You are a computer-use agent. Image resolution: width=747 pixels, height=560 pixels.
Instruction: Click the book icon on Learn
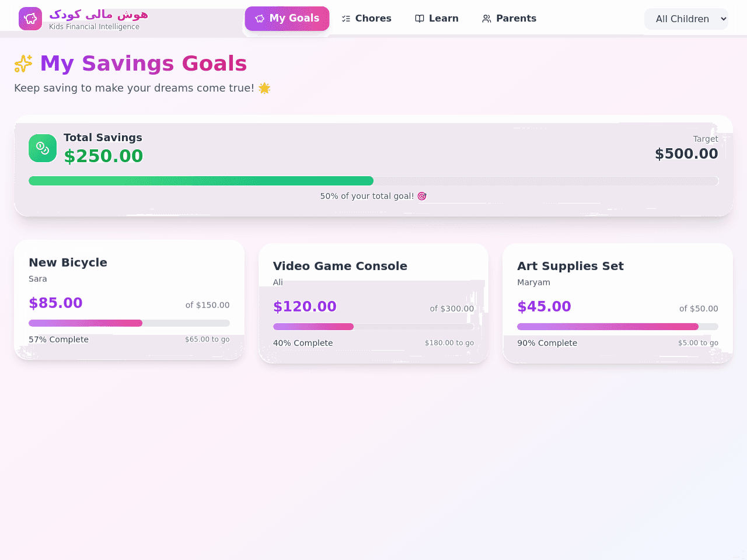[420, 19]
